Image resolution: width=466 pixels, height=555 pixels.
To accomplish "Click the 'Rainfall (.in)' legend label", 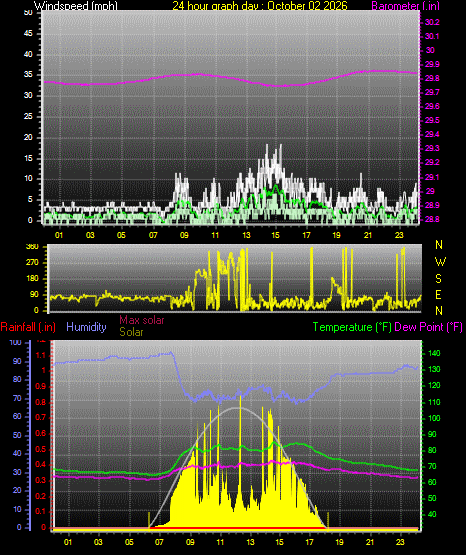I will (x=28, y=327).
